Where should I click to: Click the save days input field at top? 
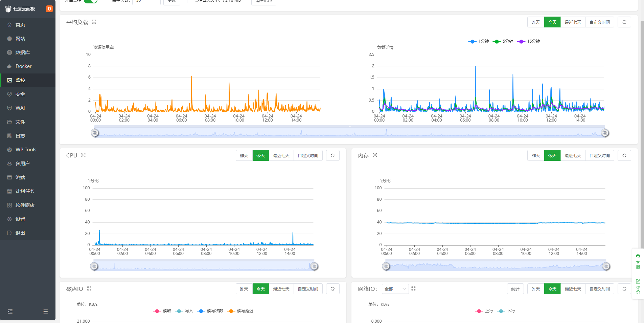click(146, 2)
